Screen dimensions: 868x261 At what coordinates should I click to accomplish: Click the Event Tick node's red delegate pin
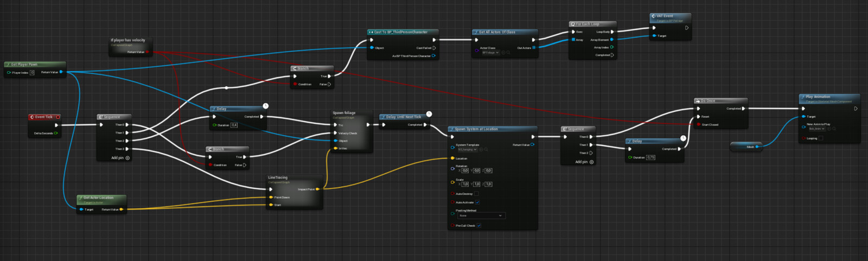58,117
